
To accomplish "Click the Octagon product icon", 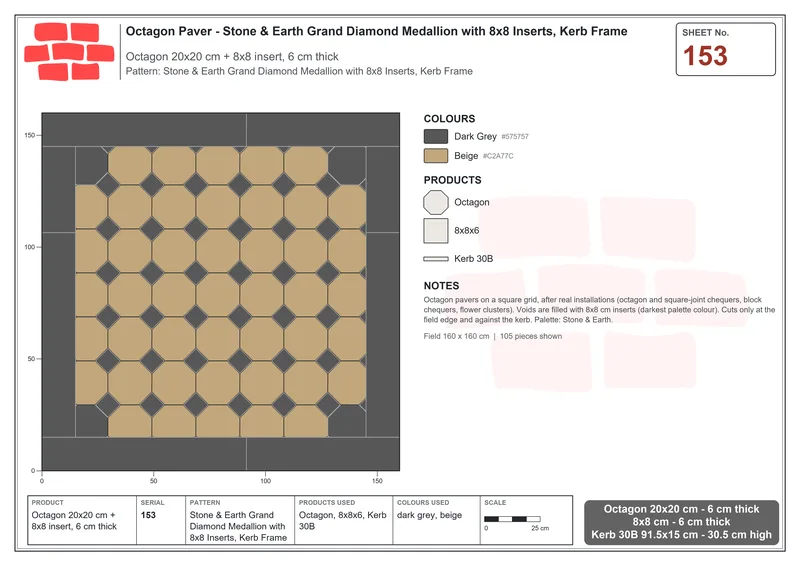I will [x=436, y=203].
